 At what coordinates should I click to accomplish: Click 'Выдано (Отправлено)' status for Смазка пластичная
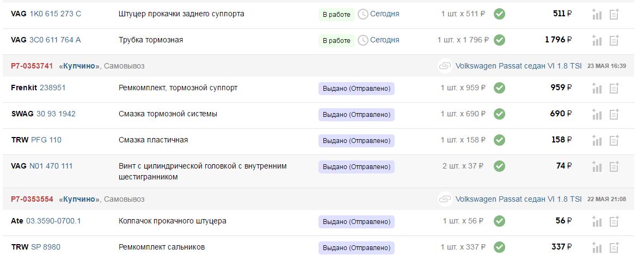357,140
